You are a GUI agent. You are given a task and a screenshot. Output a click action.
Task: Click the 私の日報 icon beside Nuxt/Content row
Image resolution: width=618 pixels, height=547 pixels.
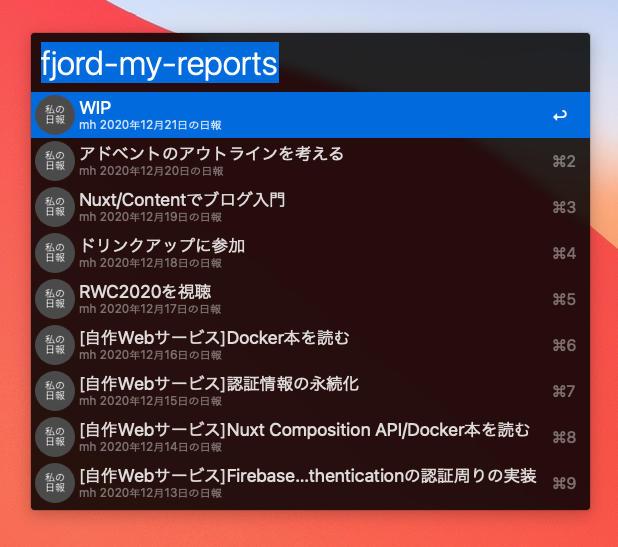pos(55,207)
